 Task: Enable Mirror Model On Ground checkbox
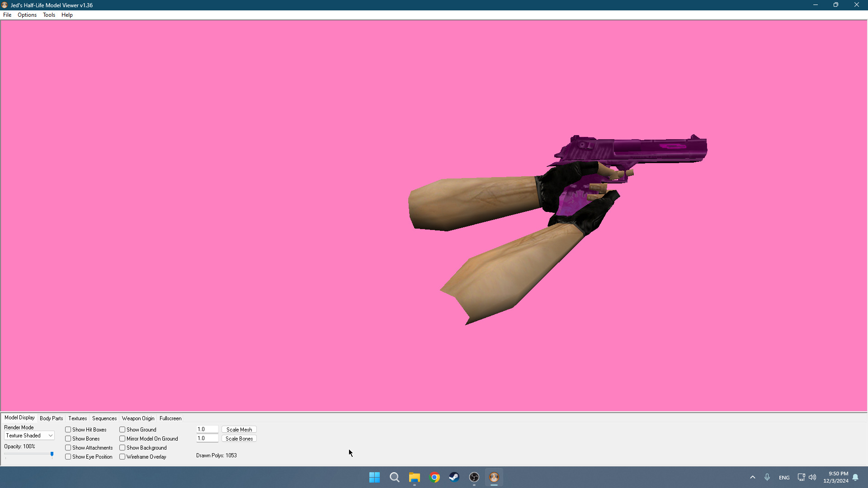tap(122, 439)
